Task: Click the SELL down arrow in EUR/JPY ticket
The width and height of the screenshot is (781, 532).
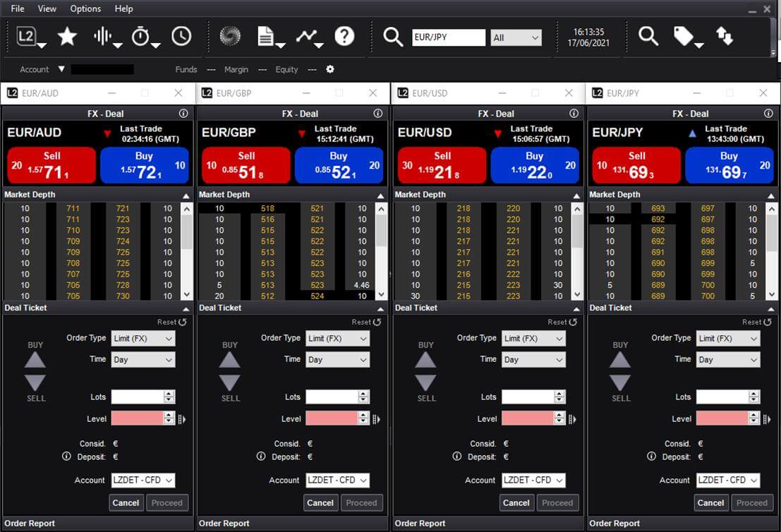Action: click(620, 382)
